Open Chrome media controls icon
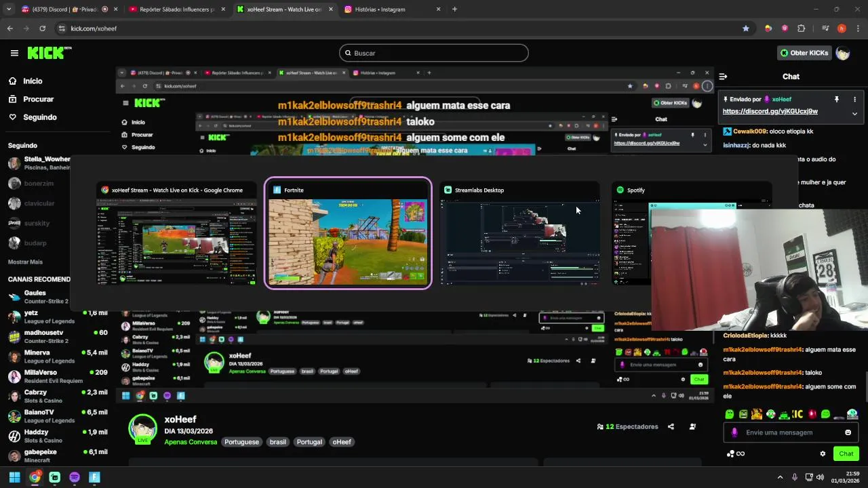Viewport: 868px width, 488px height. click(x=825, y=28)
